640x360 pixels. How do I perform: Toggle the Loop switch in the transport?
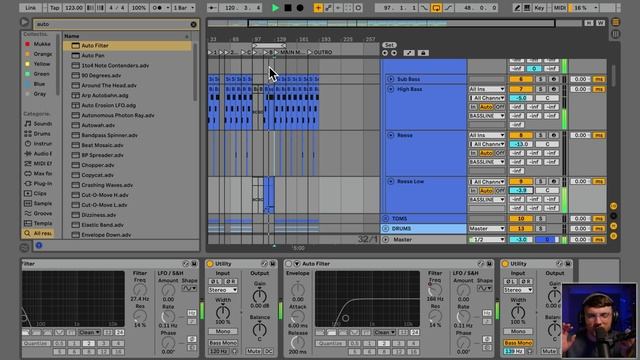436,8
